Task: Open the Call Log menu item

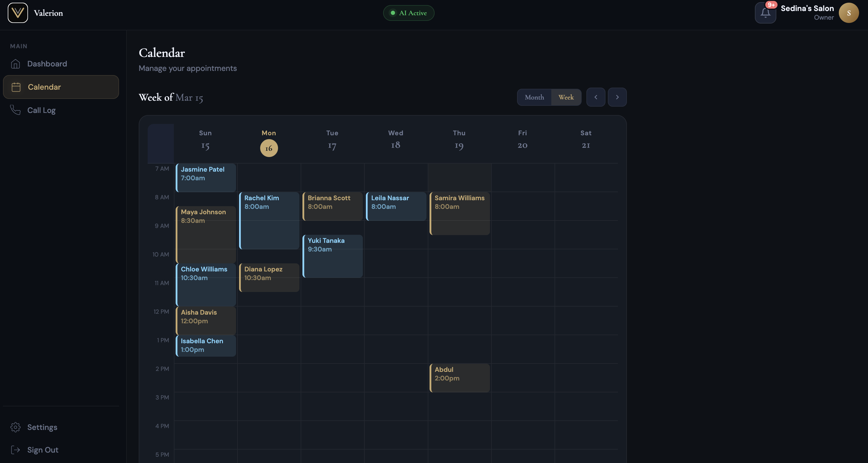Action: coord(41,110)
